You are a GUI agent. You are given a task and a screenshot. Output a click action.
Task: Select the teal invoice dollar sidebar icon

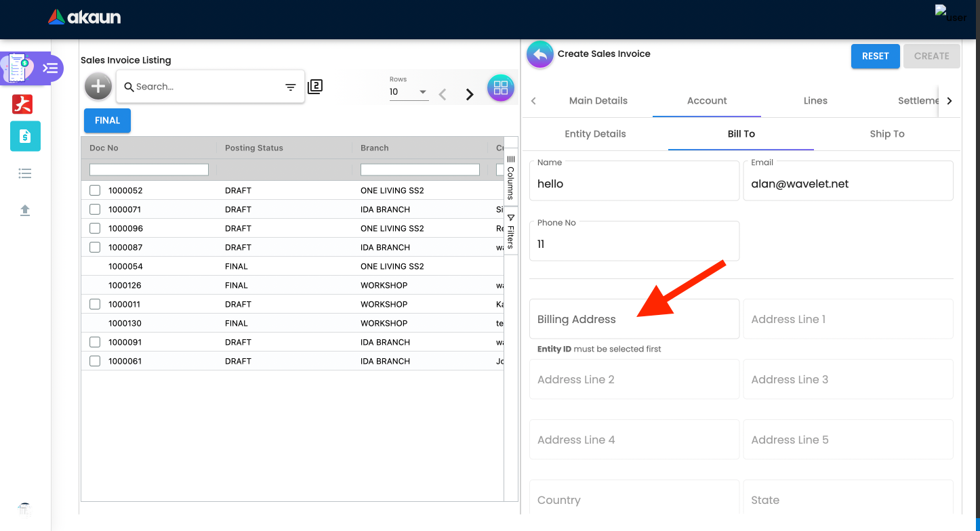click(x=25, y=136)
